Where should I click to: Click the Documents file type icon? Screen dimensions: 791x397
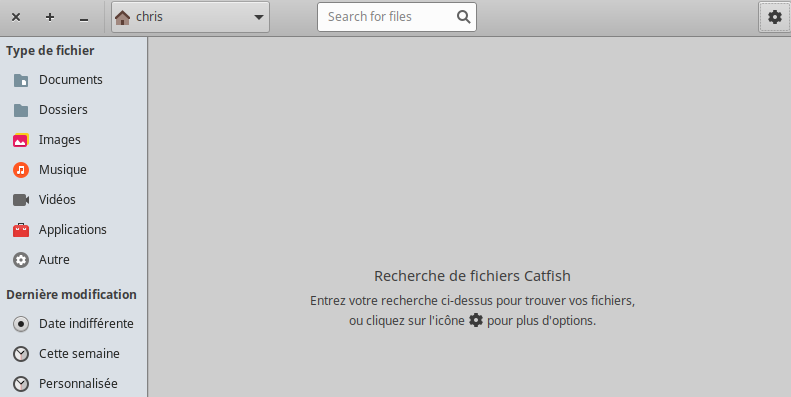tap(21, 80)
